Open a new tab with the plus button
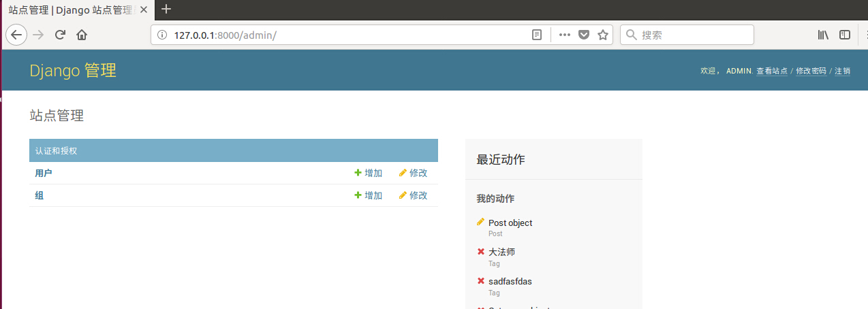 166,10
